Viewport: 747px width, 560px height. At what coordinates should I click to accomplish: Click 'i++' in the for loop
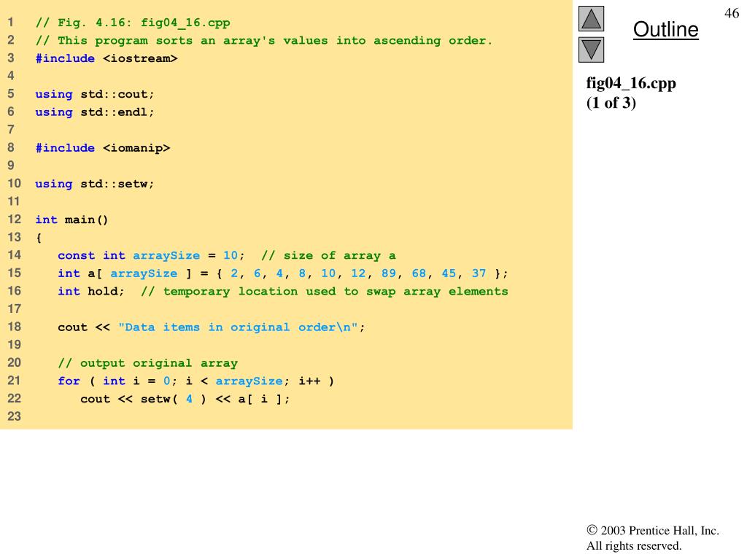[x=309, y=381]
